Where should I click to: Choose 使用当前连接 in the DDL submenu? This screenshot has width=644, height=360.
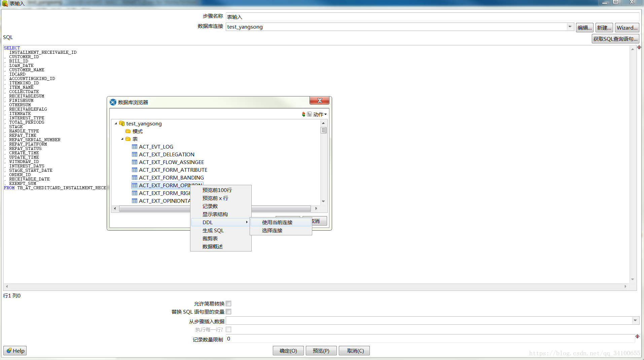[x=281, y=222]
